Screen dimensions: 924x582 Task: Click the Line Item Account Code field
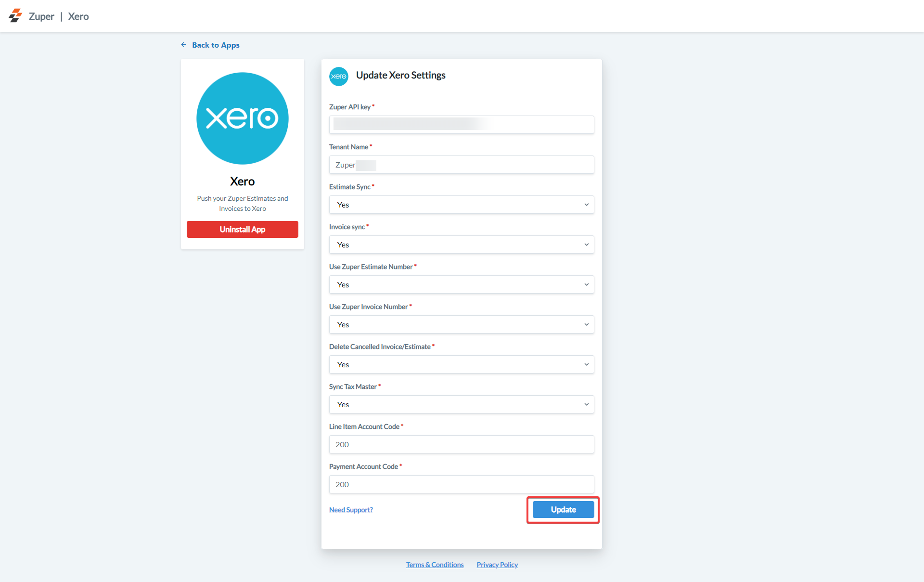pos(461,444)
